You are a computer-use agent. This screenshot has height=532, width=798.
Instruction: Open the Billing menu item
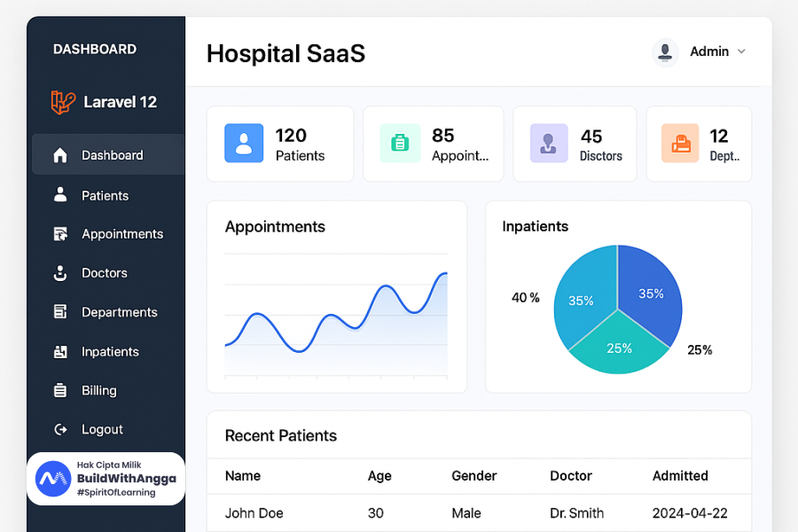98,390
